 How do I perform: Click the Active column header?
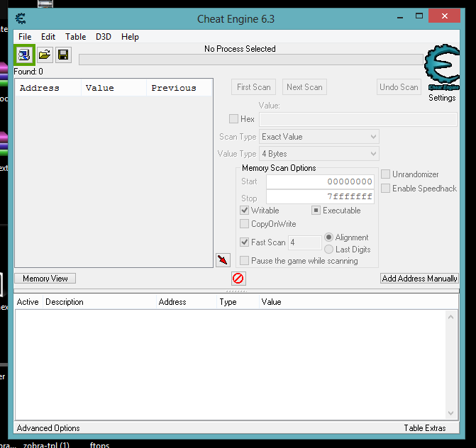[x=28, y=302]
